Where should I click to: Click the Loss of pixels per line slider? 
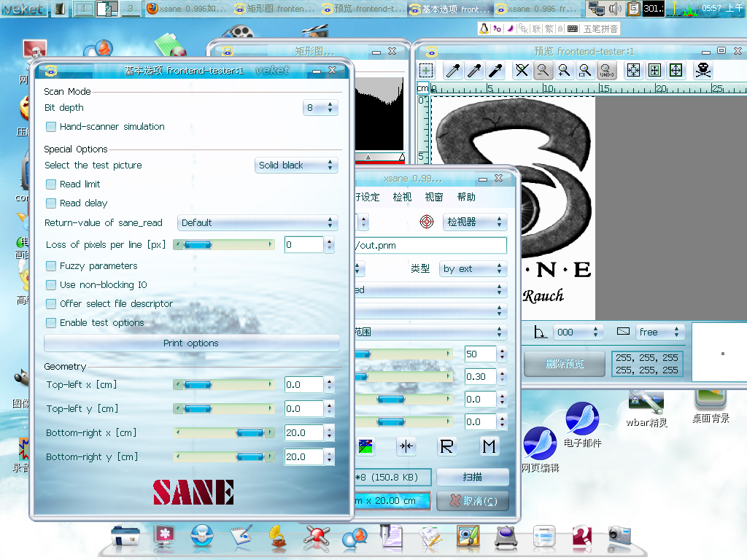click(224, 245)
